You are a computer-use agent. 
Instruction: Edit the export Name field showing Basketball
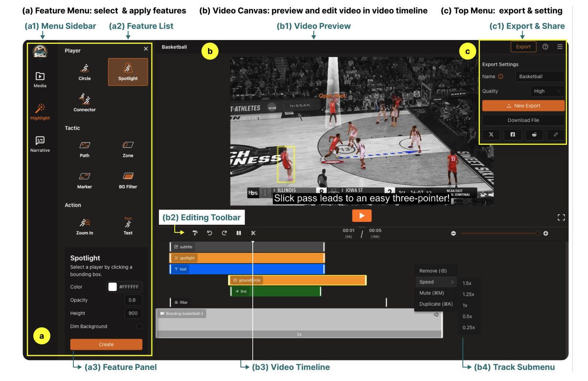(x=539, y=76)
